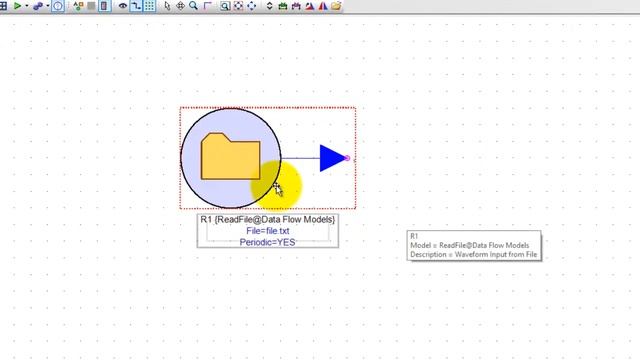
Task: Click the magenta output pin node
Action: coord(347,158)
